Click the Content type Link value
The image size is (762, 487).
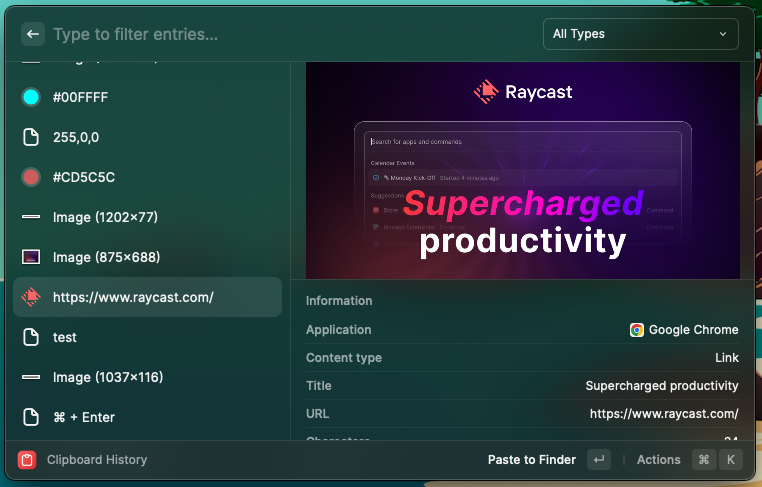727,358
